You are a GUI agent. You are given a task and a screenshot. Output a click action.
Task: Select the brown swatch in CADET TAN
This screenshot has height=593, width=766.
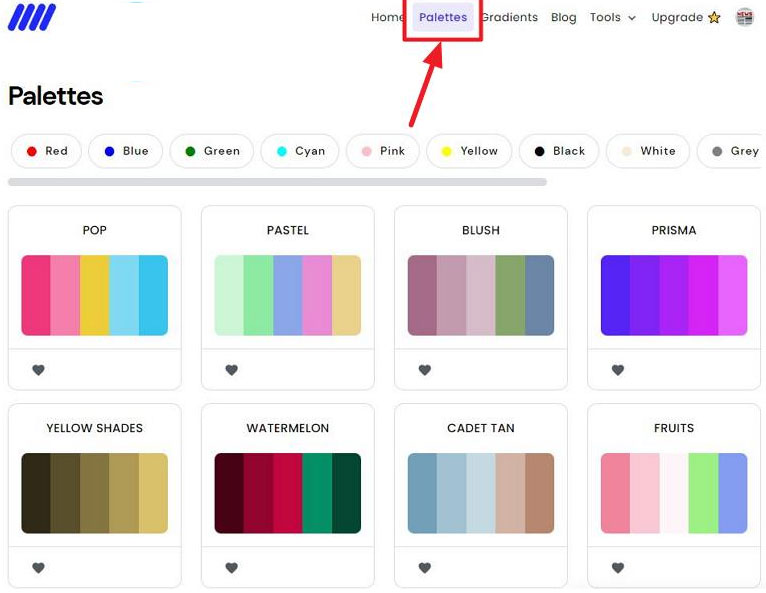539,493
